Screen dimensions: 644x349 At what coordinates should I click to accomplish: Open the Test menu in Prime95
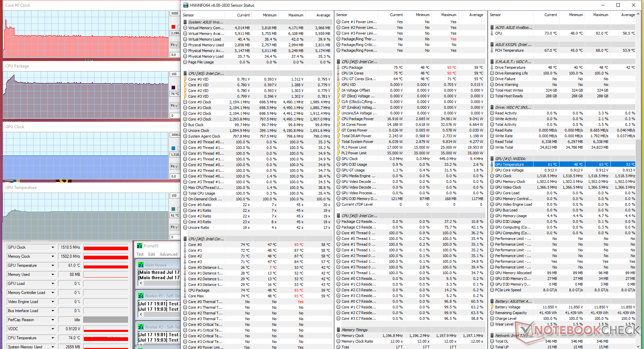(140, 254)
